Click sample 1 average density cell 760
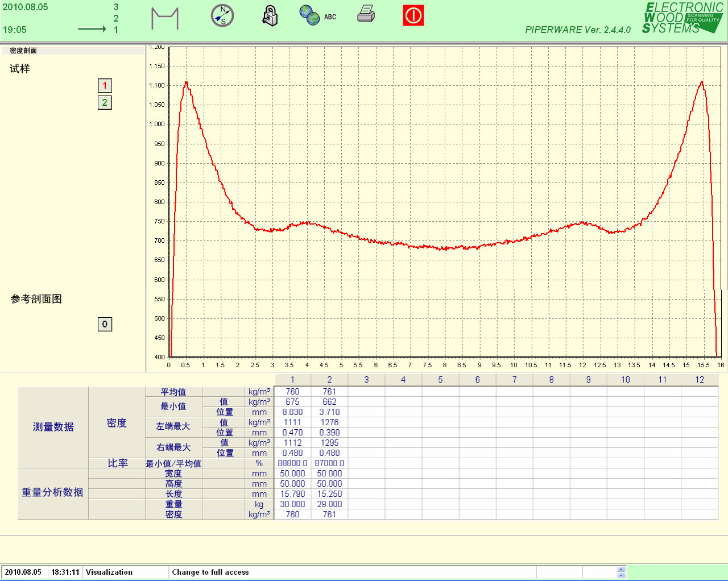Screen dimensions: 728x581 click(x=292, y=392)
